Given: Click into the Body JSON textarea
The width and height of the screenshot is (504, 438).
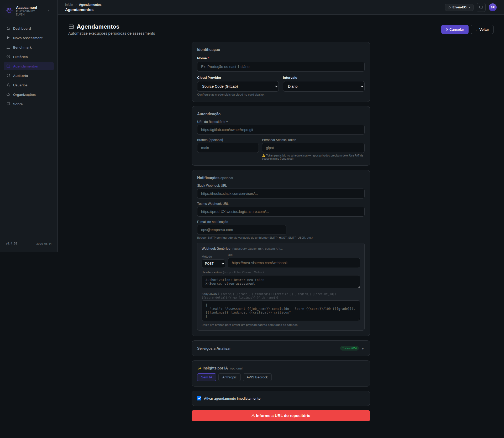Looking at the screenshot, I should (x=281, y=311).
